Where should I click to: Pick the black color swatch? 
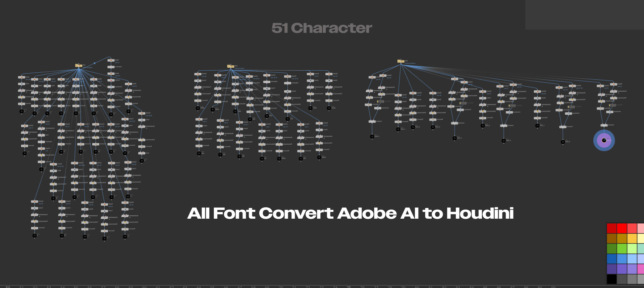[x=611, y=279]
